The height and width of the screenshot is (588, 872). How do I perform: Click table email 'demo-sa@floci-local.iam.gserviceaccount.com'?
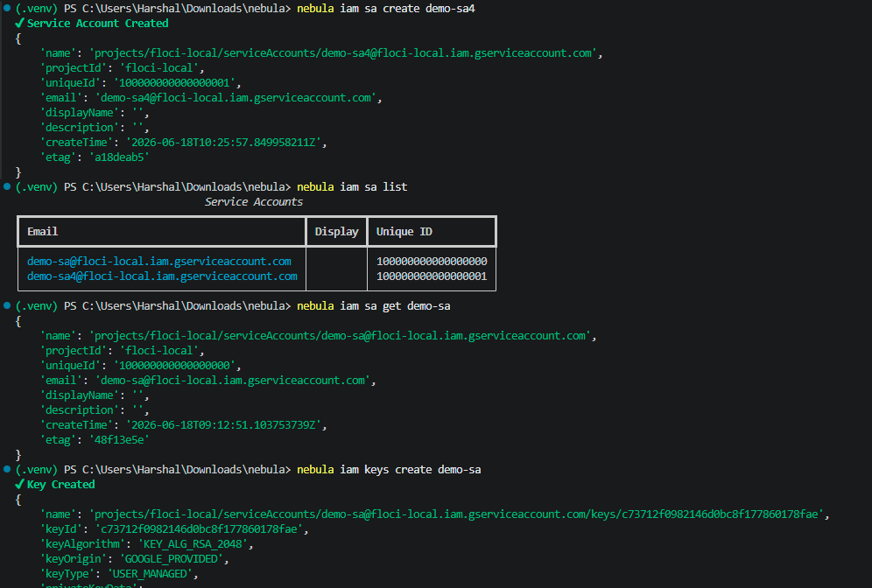tap(159, 262)
